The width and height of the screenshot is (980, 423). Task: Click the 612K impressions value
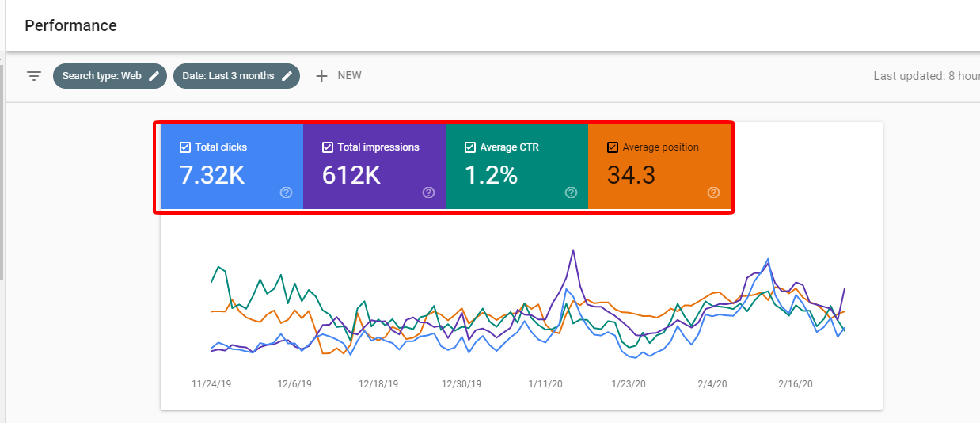pyautogui.click(x=352, y=175)
